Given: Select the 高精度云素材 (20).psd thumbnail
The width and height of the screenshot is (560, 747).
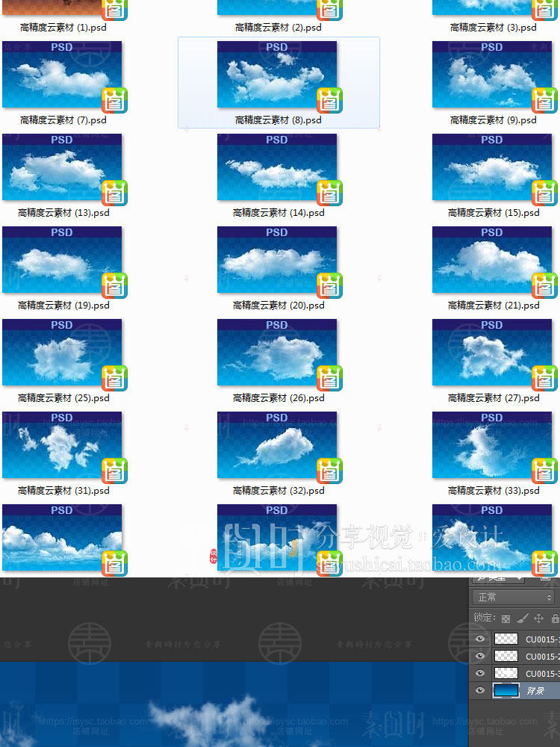Looking at the screenshot, I should 277,260.
